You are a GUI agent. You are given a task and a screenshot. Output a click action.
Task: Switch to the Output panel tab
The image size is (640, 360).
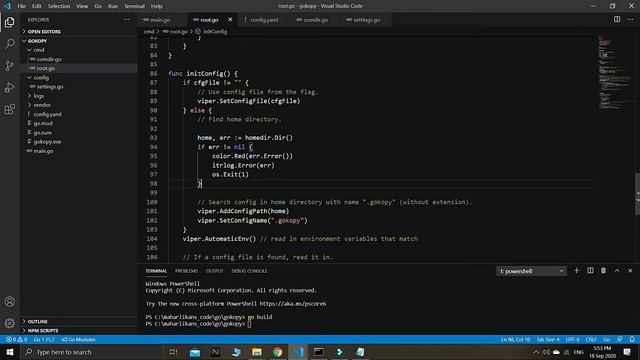[x=214, y=271]
